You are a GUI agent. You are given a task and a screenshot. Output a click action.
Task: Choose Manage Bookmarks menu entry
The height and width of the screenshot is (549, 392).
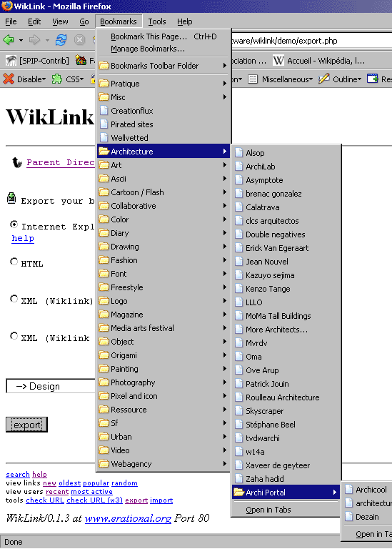[x=164, y=49]
